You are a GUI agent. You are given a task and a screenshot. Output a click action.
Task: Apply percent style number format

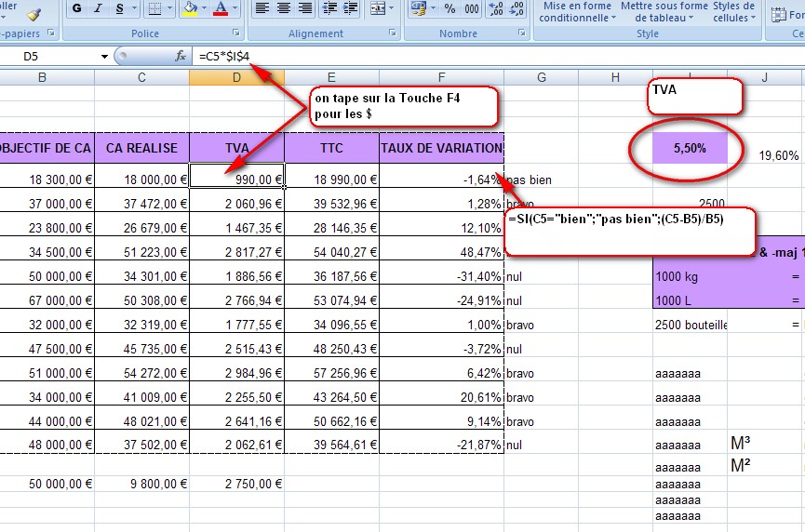click(x=449, y=8)
